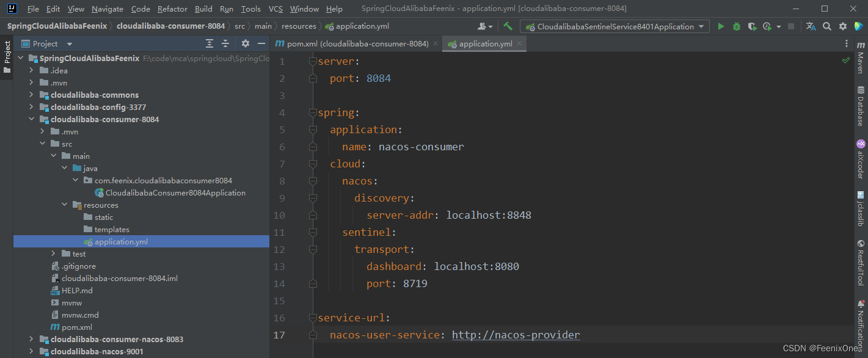
Task: Open the Navigate menu
Action: pos(108,9)
